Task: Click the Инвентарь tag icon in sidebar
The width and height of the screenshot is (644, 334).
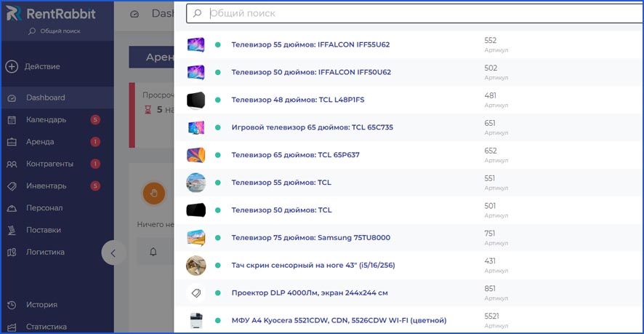Action: [12, 186]
